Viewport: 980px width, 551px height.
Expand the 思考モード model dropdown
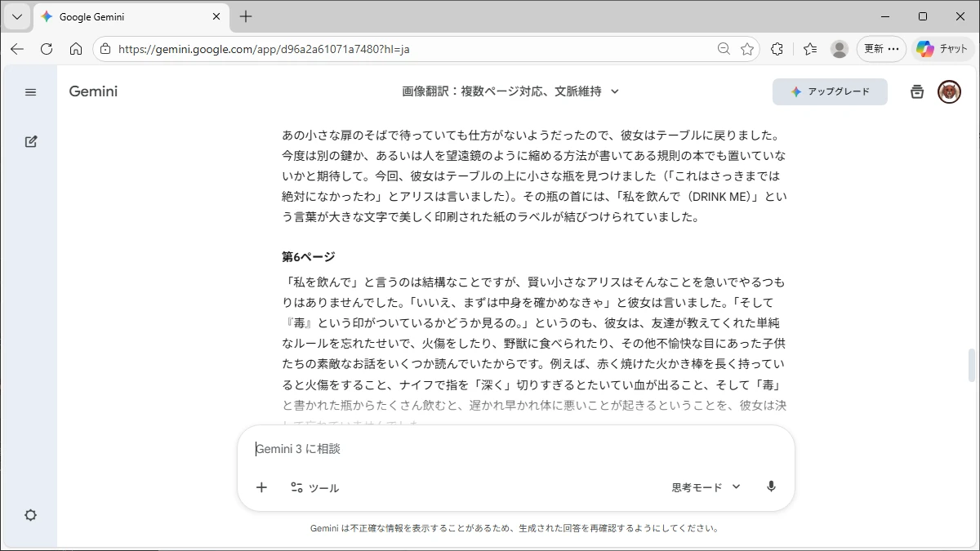pos(706,487)
